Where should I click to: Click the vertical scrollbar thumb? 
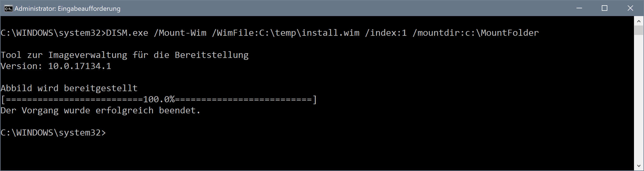(x=638, y=30)
